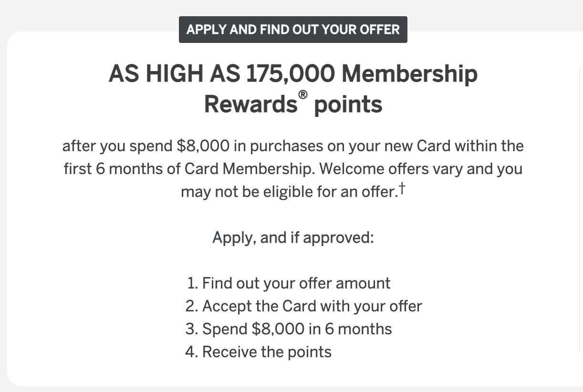Click the word "points" in the bold heading
Viewport: 583px width, 392px height.
tap(348, 104)
